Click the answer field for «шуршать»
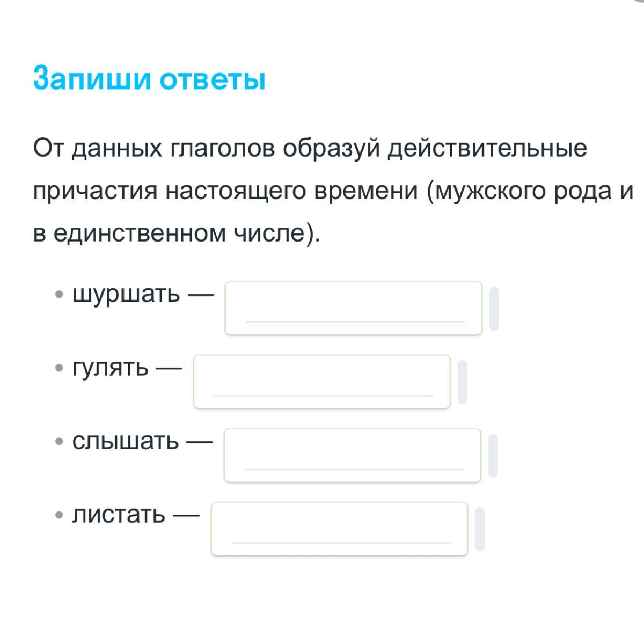This screenshot has height=644, width=644. pos(354,308)
